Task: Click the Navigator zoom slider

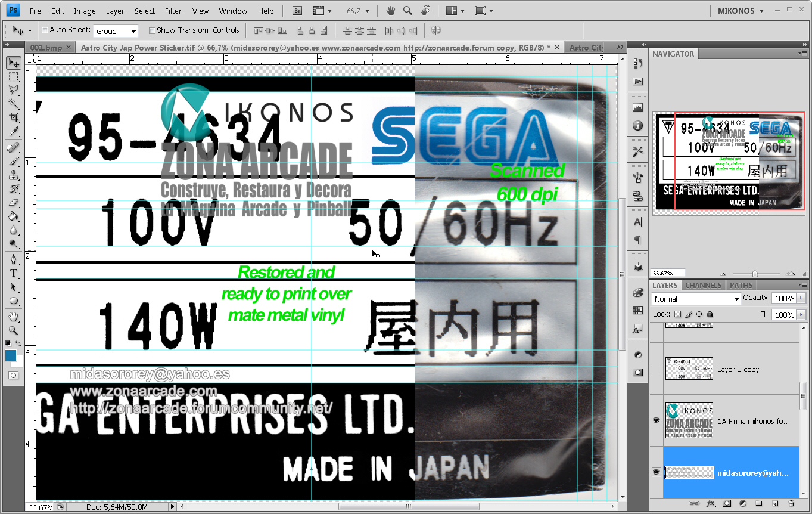Action: (754, 273)
